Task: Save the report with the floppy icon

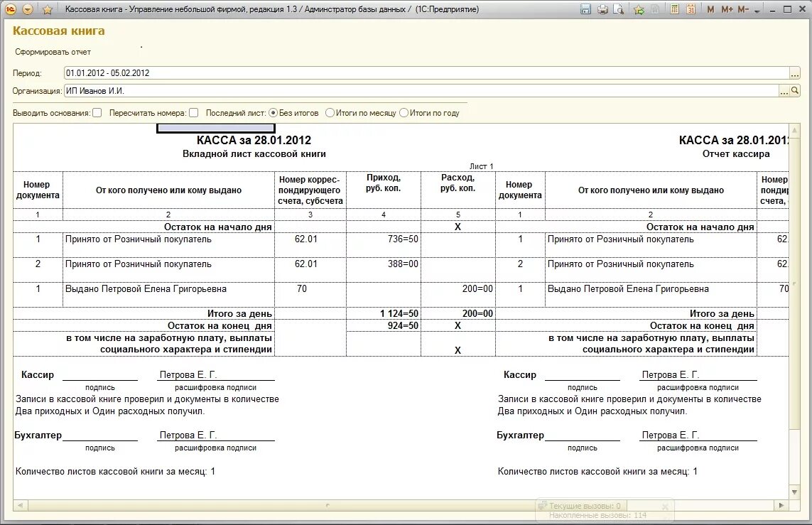Action: 585,9
